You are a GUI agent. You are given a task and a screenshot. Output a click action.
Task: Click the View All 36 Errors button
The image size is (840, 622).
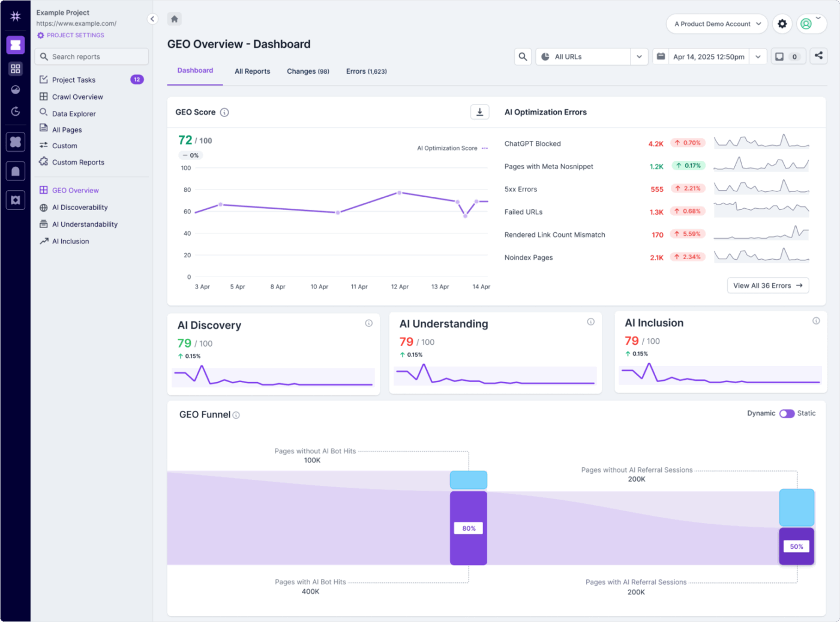pos(767,285)
